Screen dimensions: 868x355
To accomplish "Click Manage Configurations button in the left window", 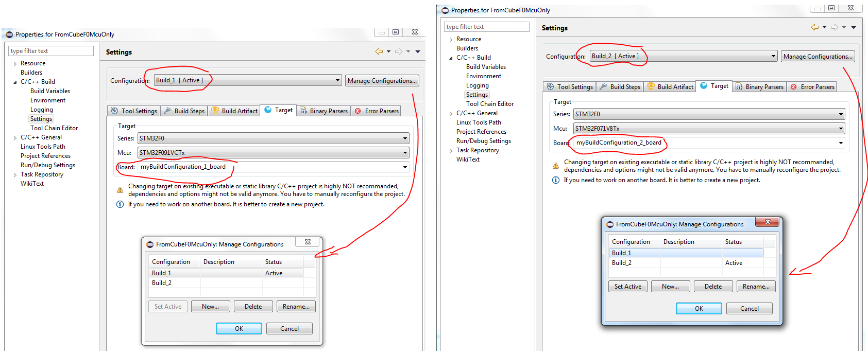I will [x=382, y=81].
